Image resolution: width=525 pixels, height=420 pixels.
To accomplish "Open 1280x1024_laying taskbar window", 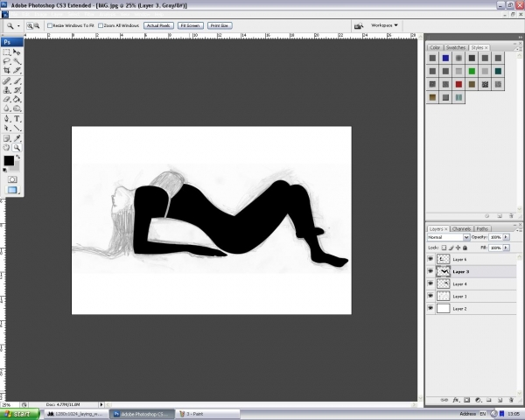I will 76,414.
